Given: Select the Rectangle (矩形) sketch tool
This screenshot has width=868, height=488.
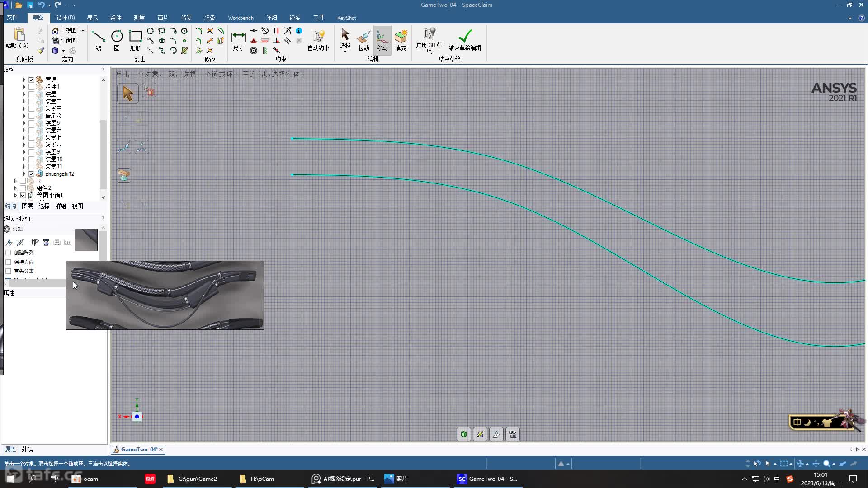Looking at the screenshot, I should tap(135, 40).
